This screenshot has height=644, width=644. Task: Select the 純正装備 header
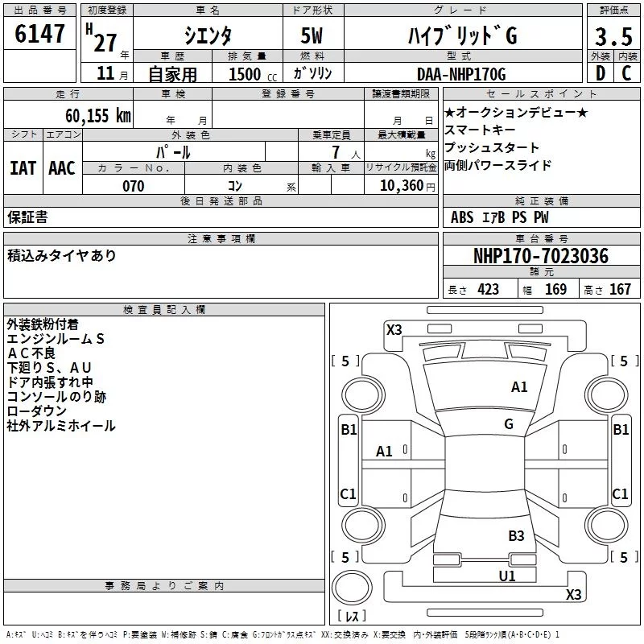pyautogui.click(x=541, y=200)
